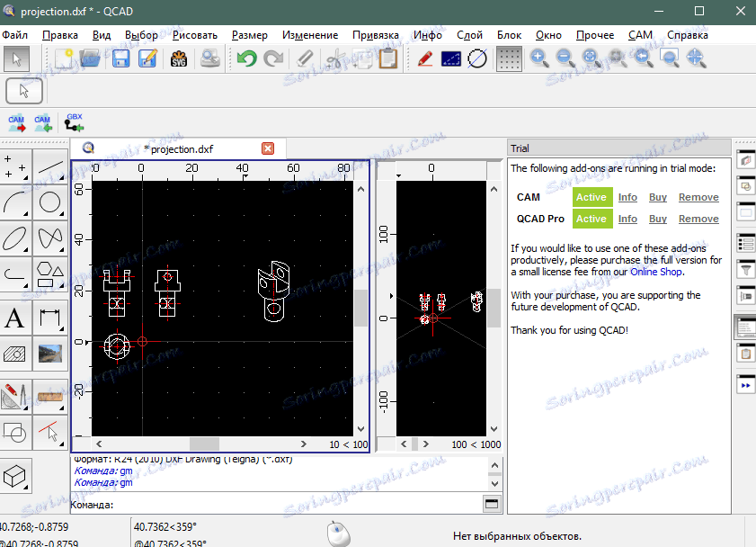Click the SVG export icon
The width and height of the screenshot is (756, 547).
click(x=178, y=59)
